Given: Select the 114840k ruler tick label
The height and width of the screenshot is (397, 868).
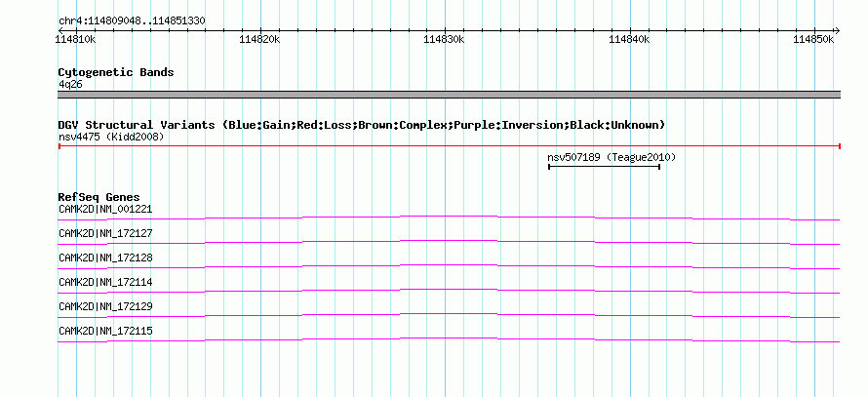Looking at the screenshot, I should tap(629, 39).
